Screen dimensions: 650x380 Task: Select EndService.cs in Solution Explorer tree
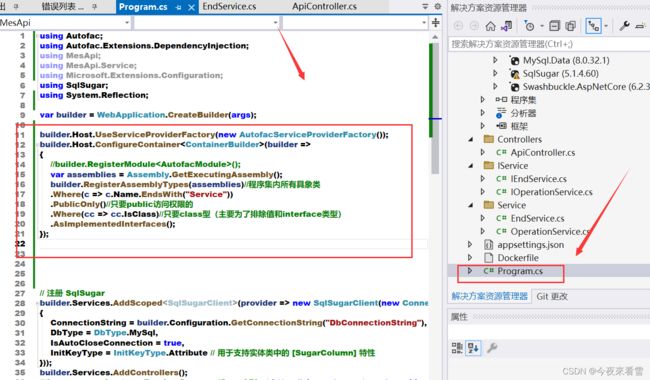[x=537, y=218]
